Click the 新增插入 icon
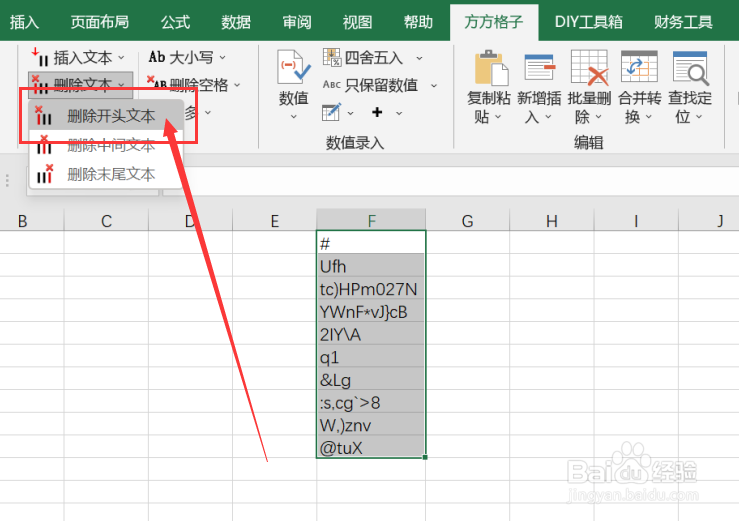This screenshot has height=521, width=739. point(539,68)
